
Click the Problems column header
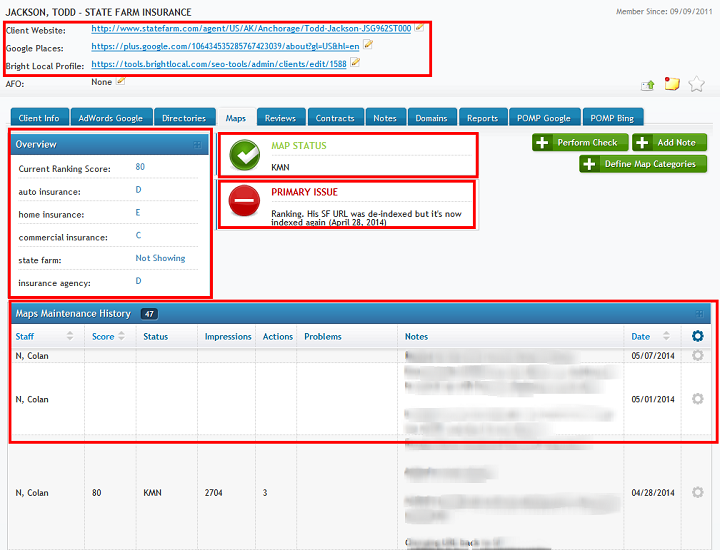coord(323,337)
